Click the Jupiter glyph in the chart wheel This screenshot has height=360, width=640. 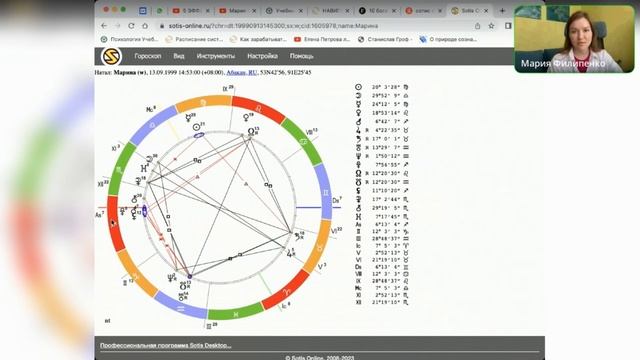tap(290, 253)
